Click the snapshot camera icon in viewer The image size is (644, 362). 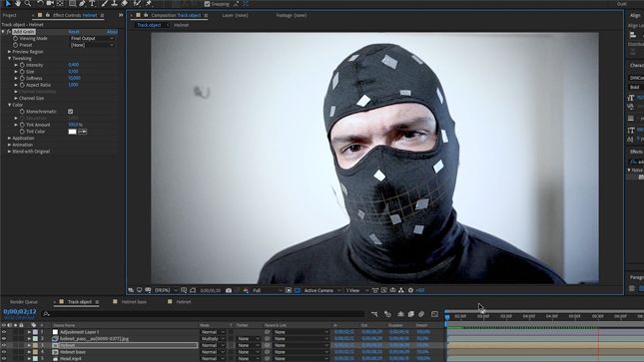(x=229, y=290)
